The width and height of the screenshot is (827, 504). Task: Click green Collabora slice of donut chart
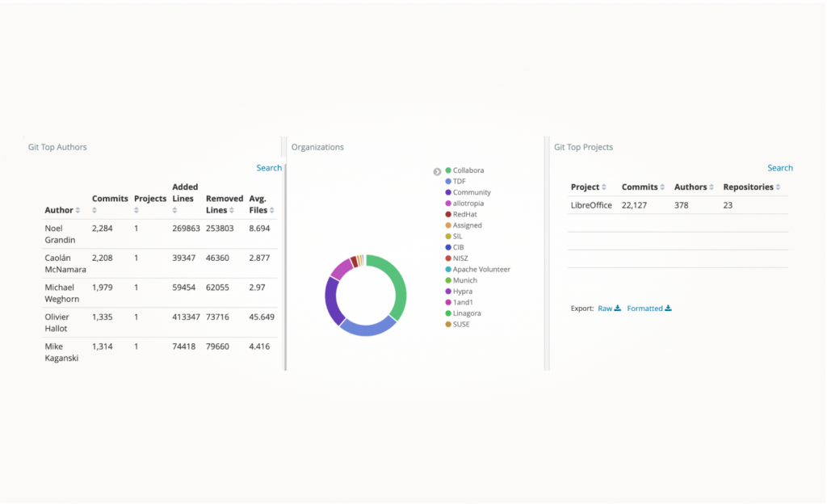pyautogui.click(x=401, y=283)
